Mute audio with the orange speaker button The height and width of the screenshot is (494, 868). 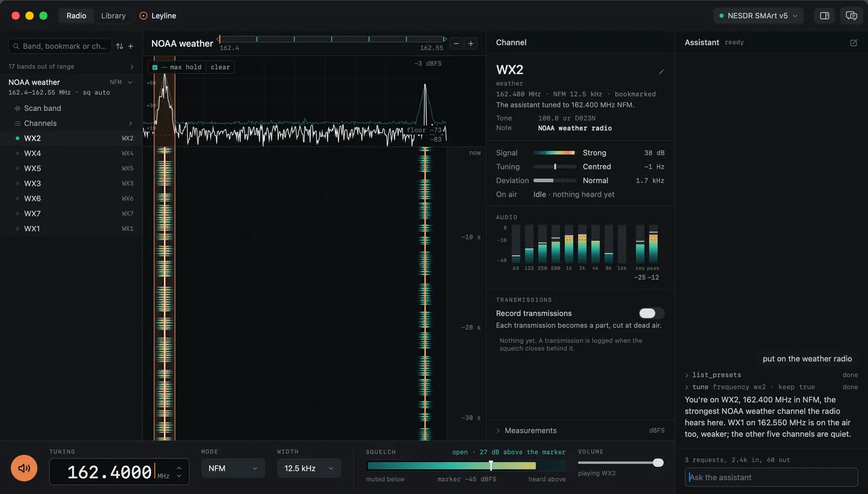click(x=24, y=468)
